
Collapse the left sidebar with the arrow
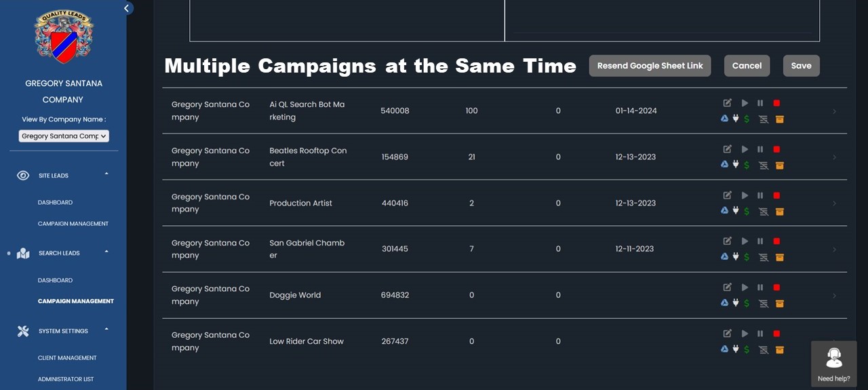point(126,8)
